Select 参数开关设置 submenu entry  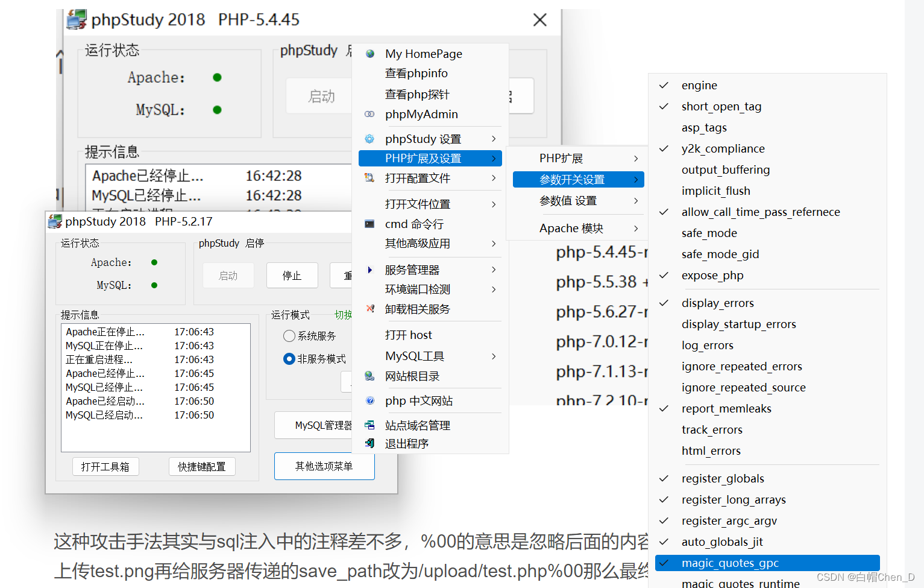pyautogui.click(x=579, y=180)
